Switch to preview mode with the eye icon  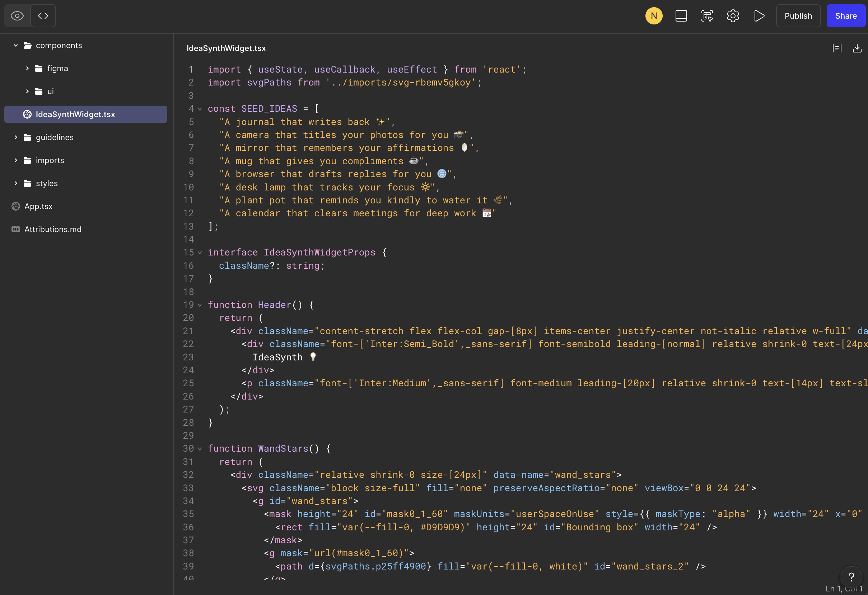17,16
